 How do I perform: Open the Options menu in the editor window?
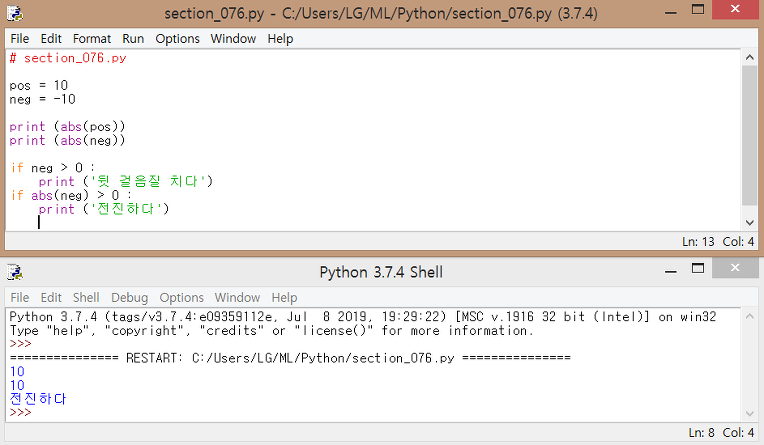[177, 39]
